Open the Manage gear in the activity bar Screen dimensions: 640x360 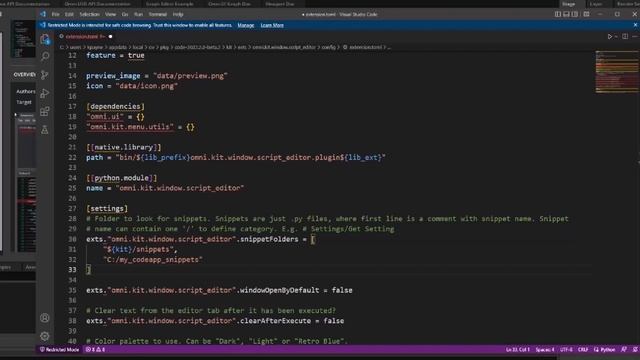click(45, 336)
